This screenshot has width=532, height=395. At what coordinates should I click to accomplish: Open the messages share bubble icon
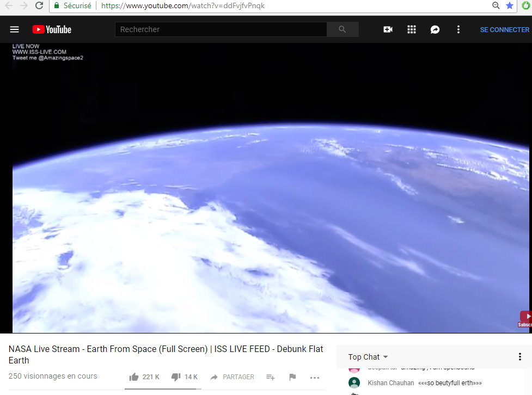(435, 29)
